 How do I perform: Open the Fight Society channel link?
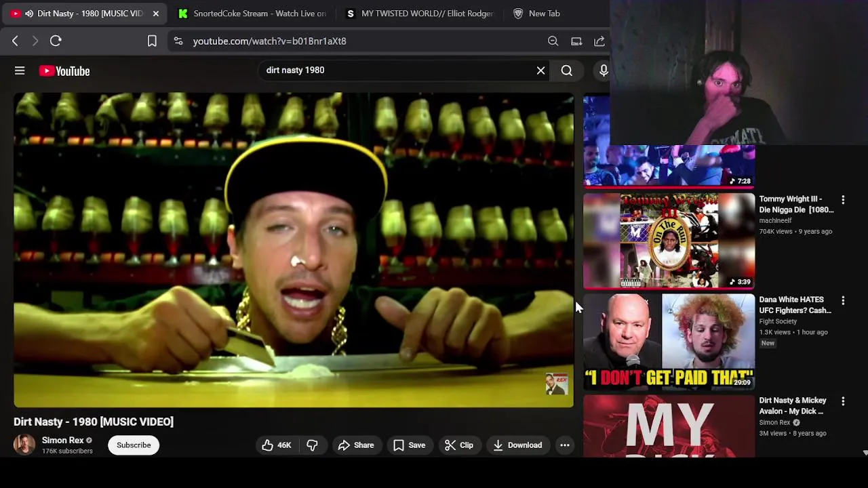(778, 321)
